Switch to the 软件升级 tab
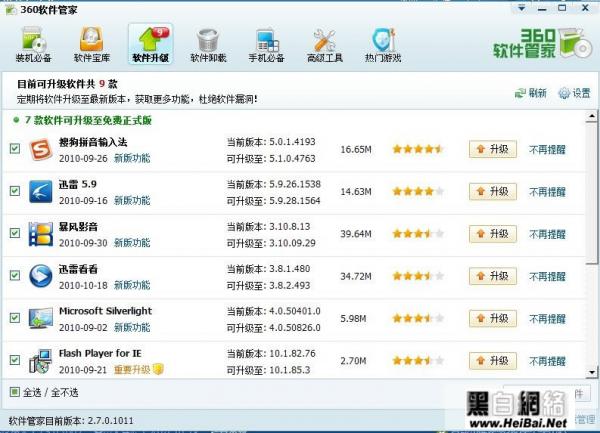Screen dimensions: 600x433 [150, 45]
